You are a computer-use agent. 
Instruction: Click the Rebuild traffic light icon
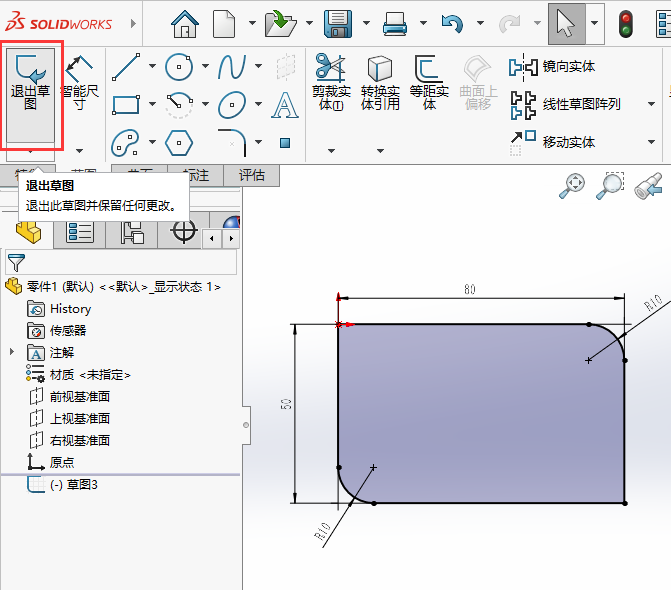point(626,24)
